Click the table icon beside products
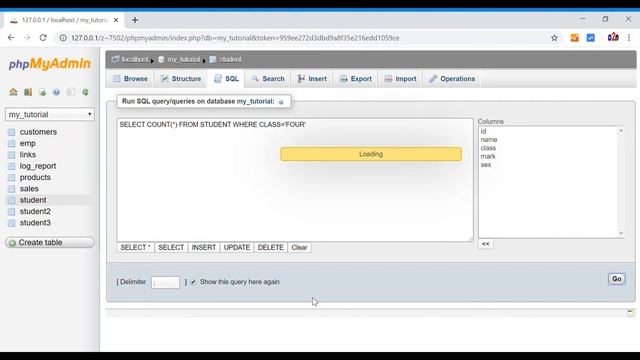640x360 pixels. pyautogui.click(x=11, y=178)
